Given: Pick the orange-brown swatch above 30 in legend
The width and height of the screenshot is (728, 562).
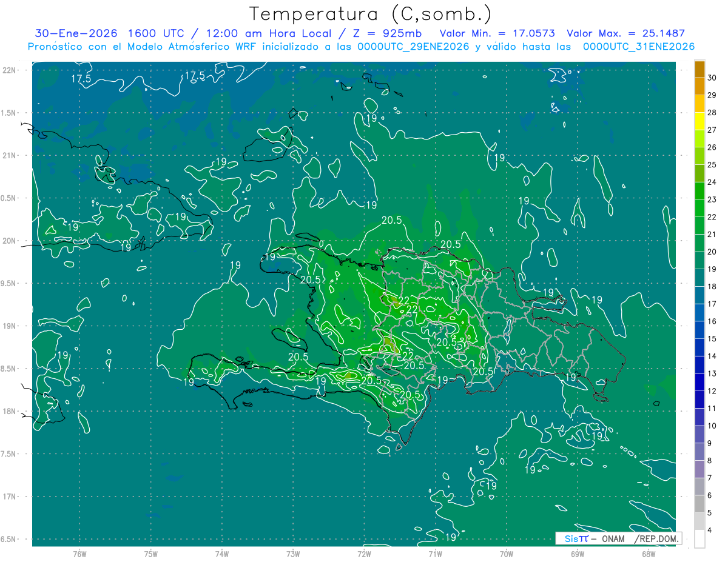Looking at the screenshot, I should (x=699, y=69).
